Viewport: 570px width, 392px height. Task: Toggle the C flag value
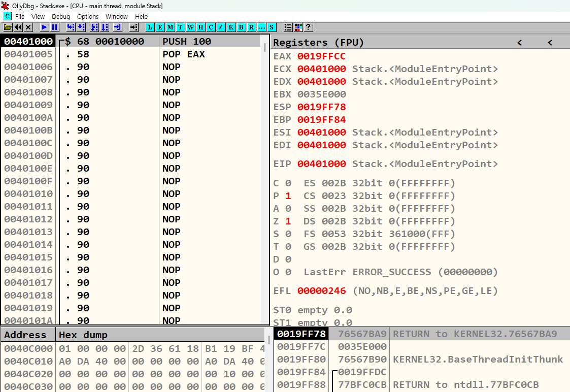tap(288, 183)
